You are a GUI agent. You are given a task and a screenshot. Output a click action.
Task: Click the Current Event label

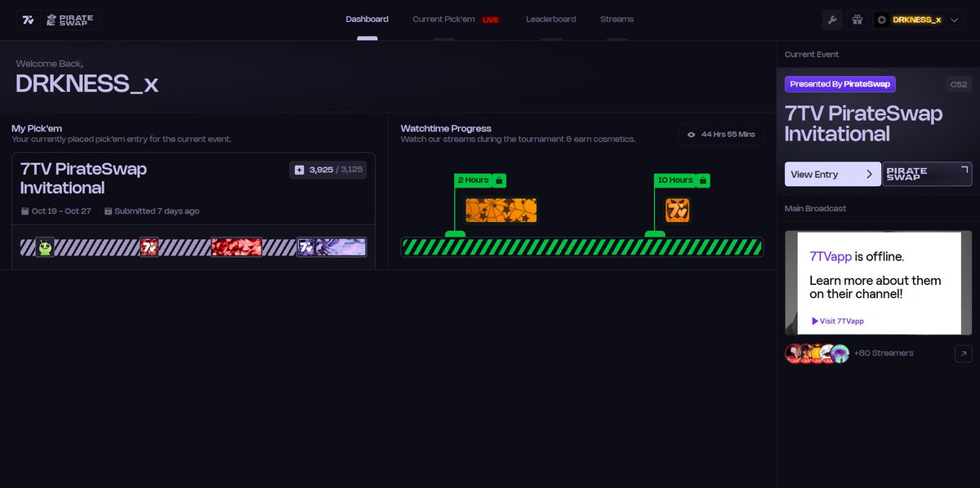click(x=812, y=54)
